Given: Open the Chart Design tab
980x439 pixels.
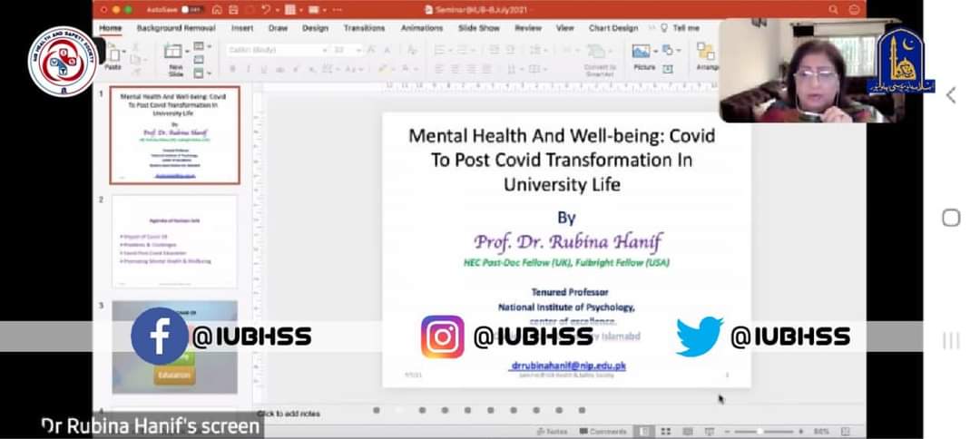Looking at the screenshot, I should [613, 28].
